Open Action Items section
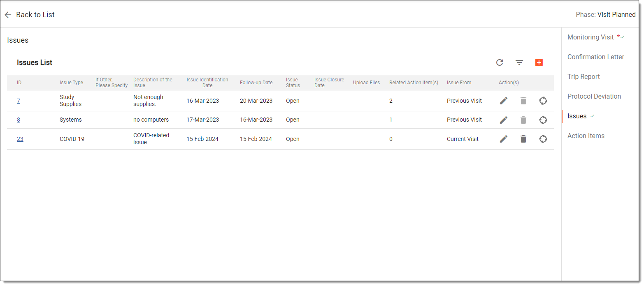 tap(586, 136)
